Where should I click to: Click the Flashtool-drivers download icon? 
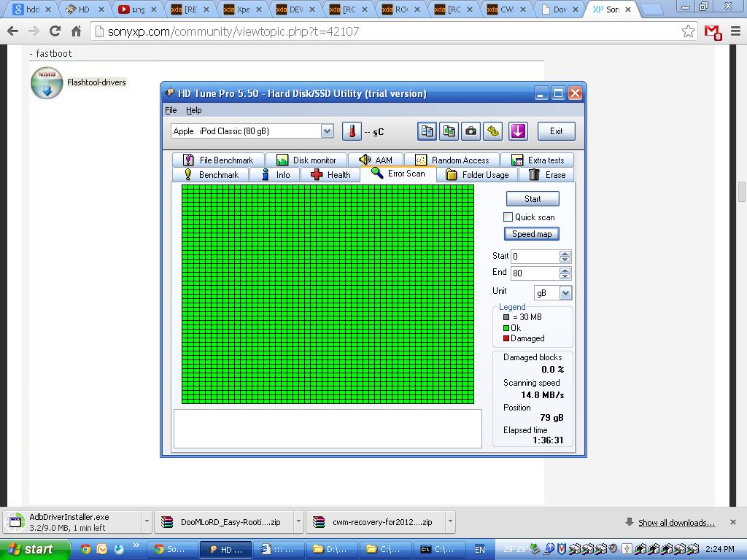point(47,83)
